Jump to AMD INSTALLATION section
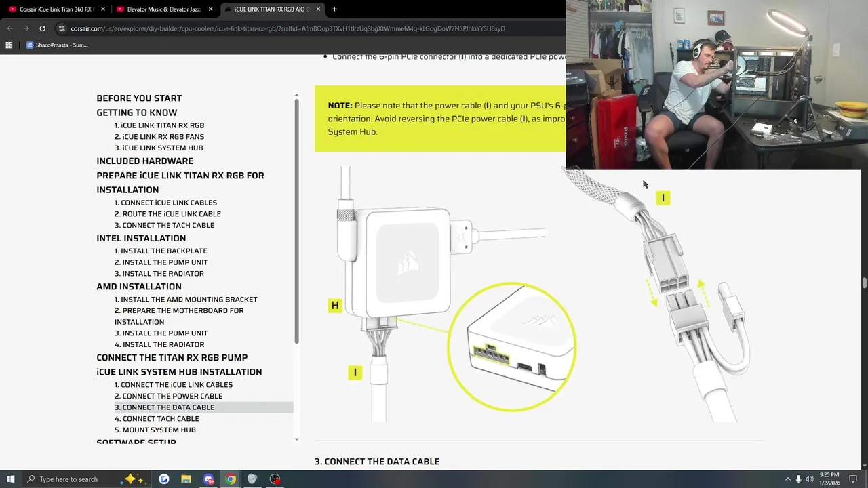 139,287
